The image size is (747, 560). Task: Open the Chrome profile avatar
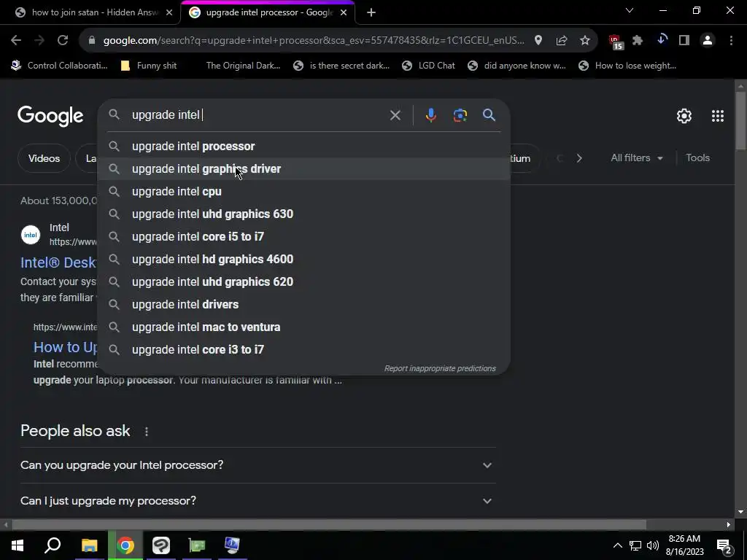708,41
